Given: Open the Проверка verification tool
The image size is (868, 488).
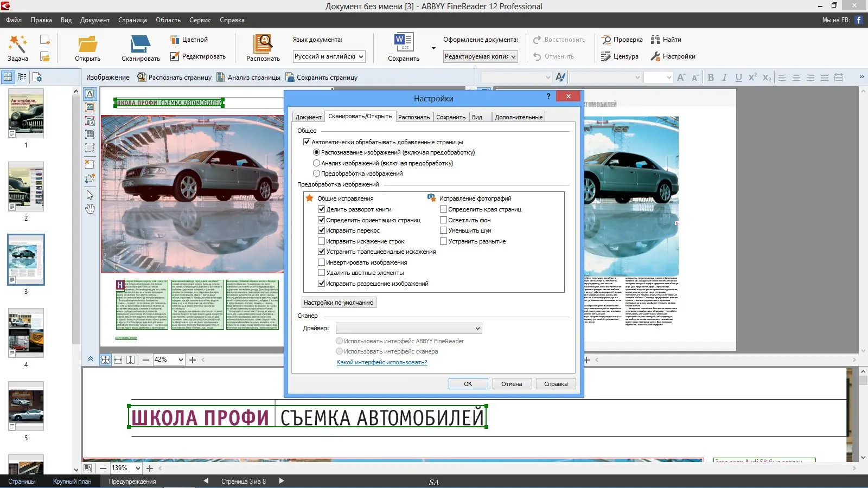Looking at the screenshot, I should click(x=622, y=39).
